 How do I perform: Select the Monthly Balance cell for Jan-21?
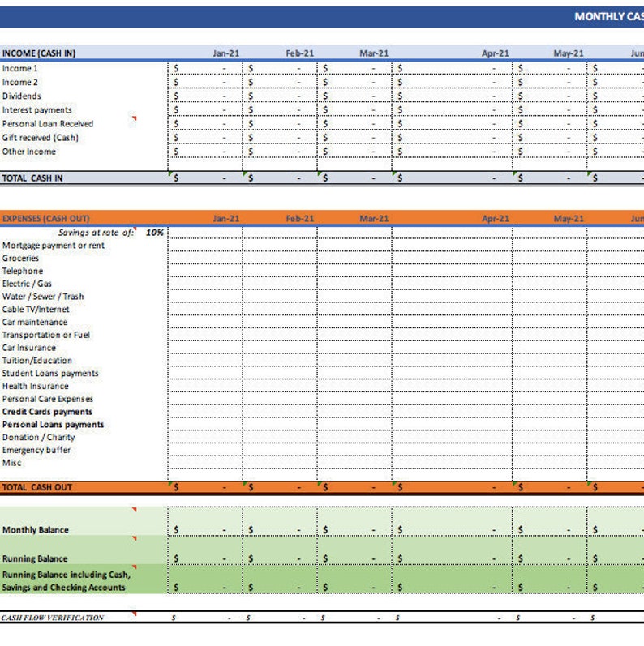coord(205,521)
